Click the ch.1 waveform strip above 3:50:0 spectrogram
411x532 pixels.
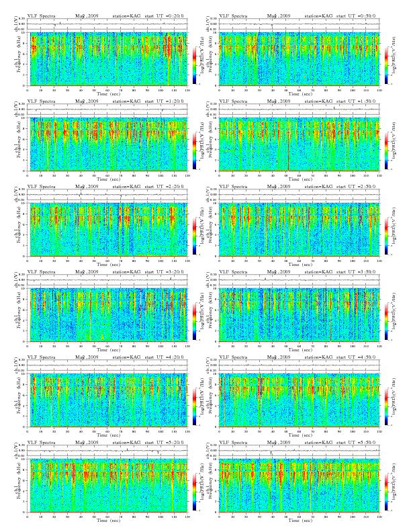coord(299,280)
